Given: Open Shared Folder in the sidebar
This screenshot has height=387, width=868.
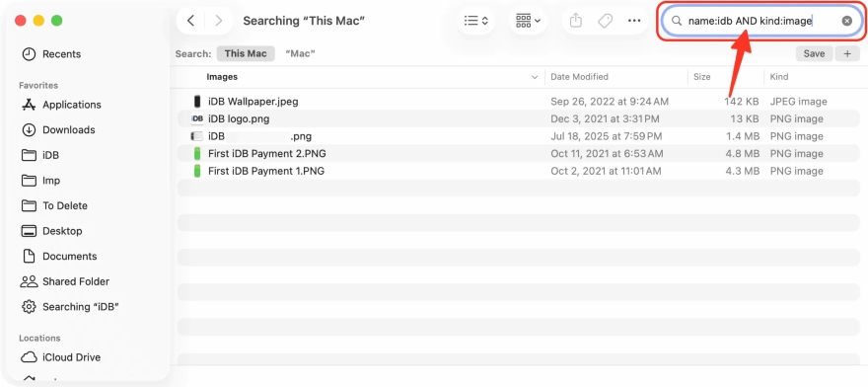Looking at the screenshot, I should point(76,281).
